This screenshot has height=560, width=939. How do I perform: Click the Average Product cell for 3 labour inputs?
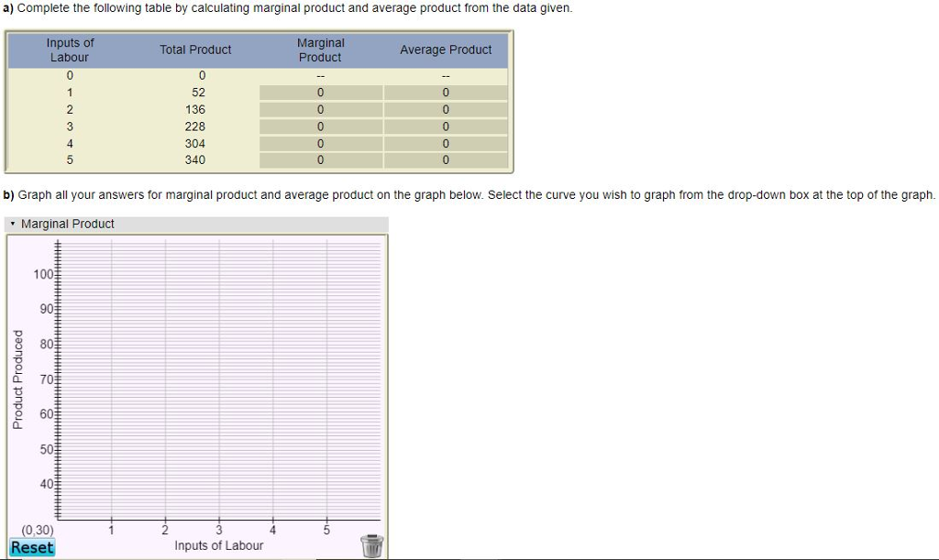click(446, 126)
